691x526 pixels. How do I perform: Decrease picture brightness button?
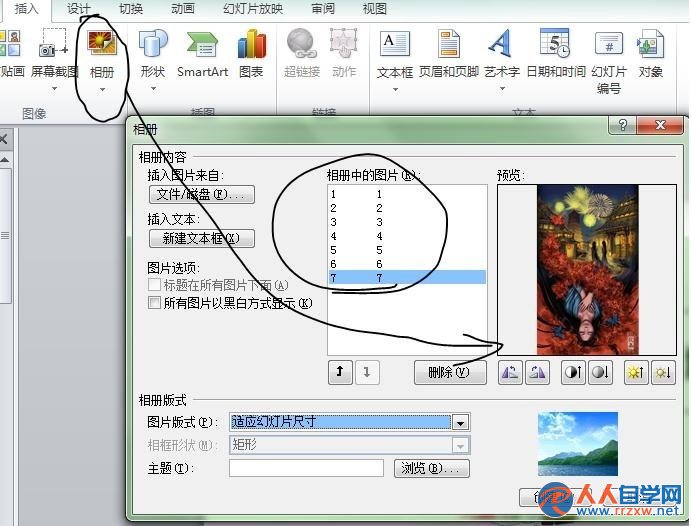(x=663, y=373)
